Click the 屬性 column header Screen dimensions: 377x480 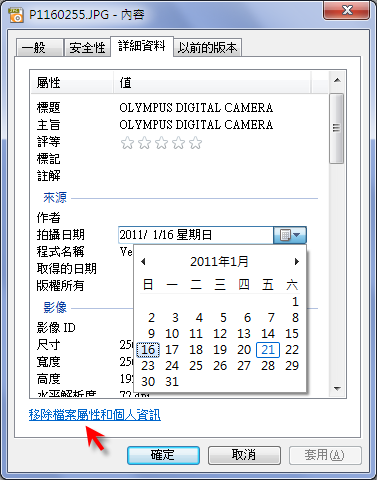click(x=72, y=83)
